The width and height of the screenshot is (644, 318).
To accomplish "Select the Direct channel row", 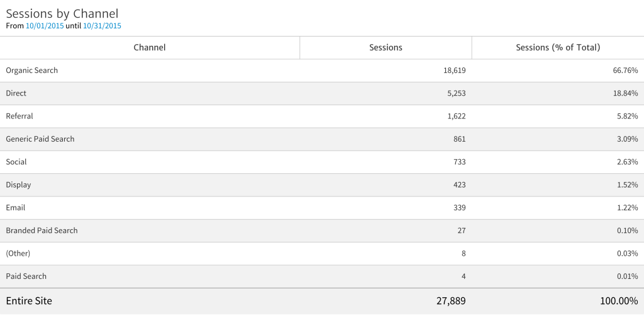I will coord(16,93).
